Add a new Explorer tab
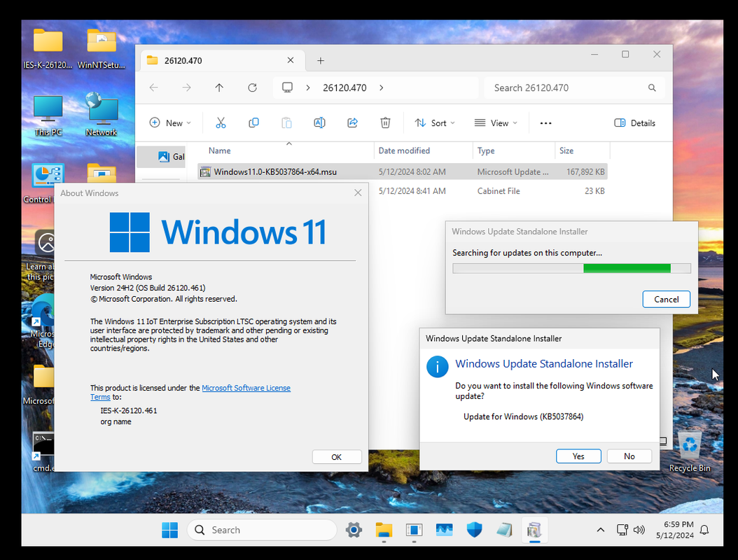This screenshot has width=738, height=560. [x=321, y=60]
